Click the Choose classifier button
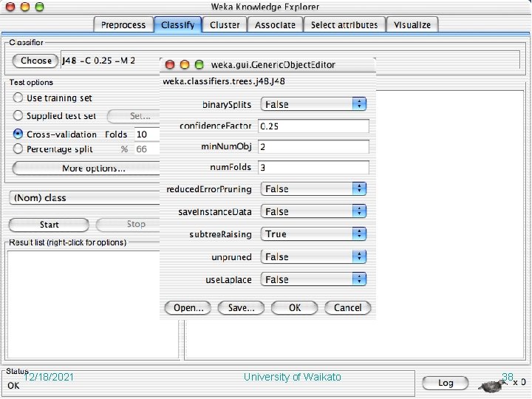 point(35,61)
